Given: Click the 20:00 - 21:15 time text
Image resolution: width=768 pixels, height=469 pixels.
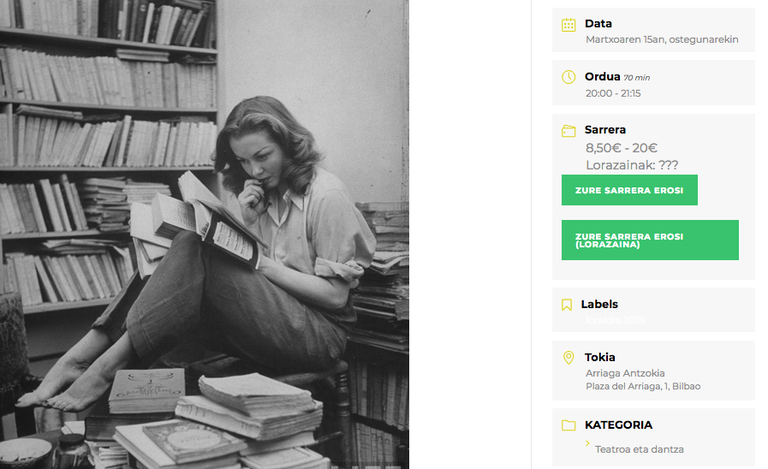Looking at the screenshot, I should click(613, 94).
